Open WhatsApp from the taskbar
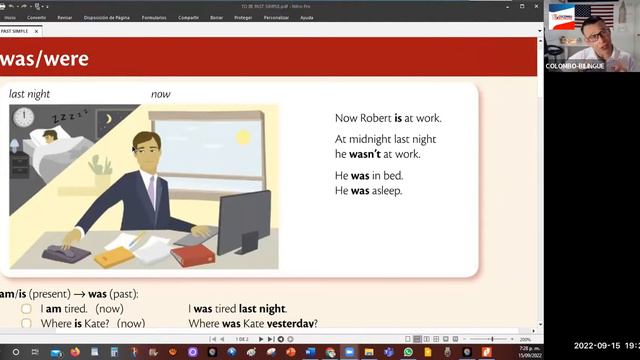 coord(408,352)
